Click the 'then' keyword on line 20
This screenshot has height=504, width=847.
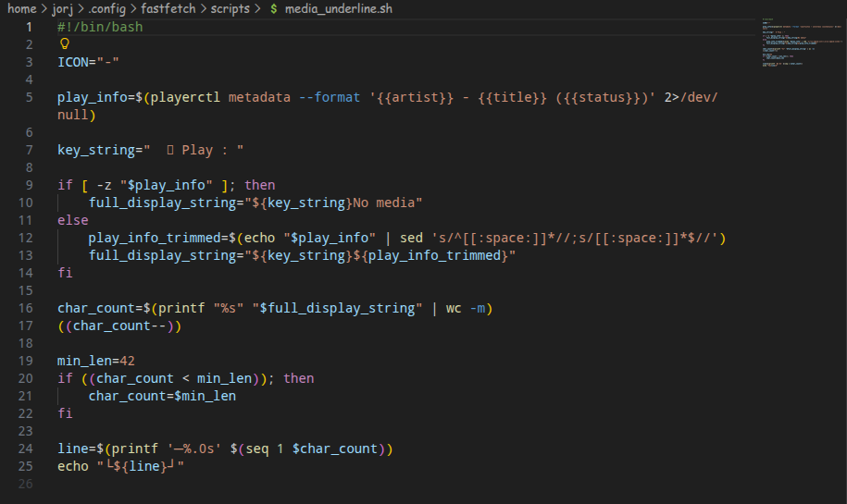pos(299,378)
